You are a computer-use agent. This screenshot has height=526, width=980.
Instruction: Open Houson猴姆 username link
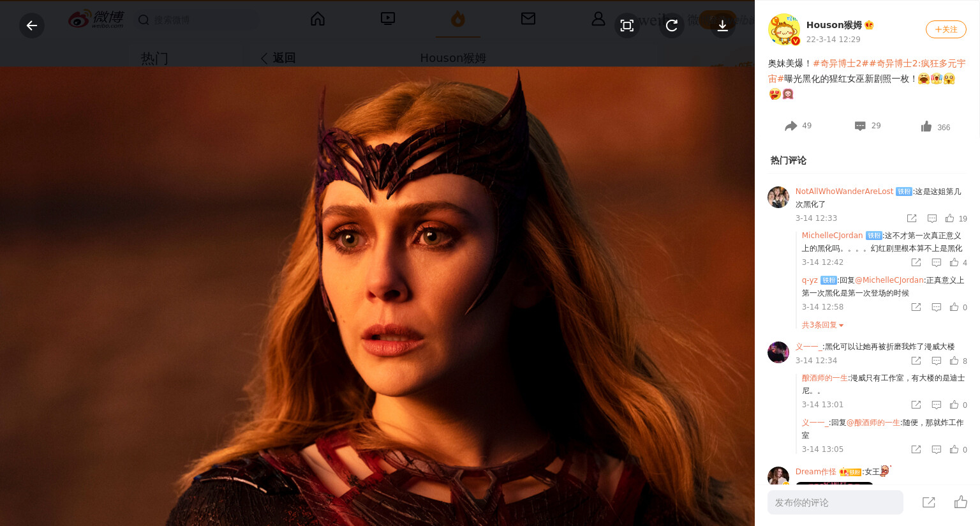(x=834, y=25)
